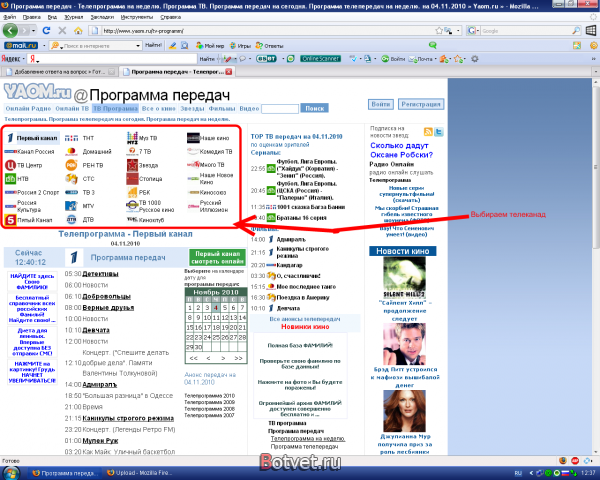600x480 pixels.
Task: Click the URL address bar
Action: pyautogui.click(x=268, y=31)
